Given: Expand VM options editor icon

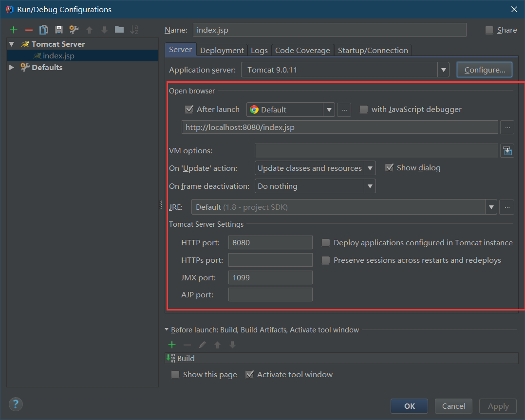Looking at the screenshot, I should [507, 151].
